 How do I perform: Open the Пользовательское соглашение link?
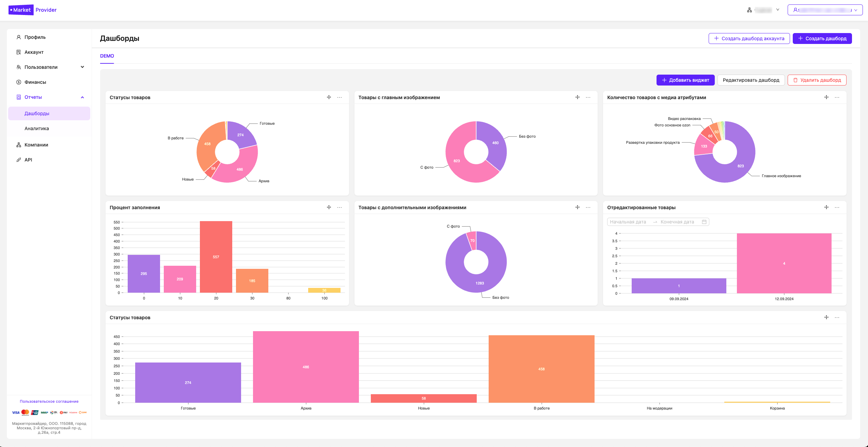(49, 401)
